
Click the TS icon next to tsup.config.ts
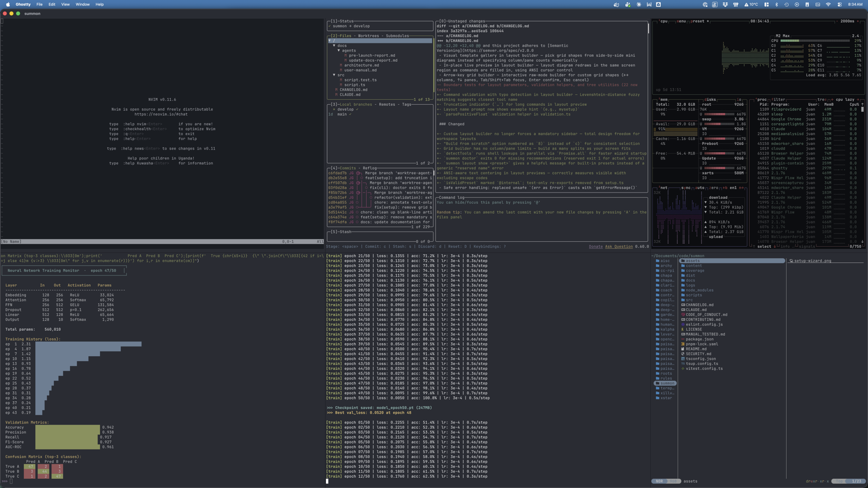[682, 363]
